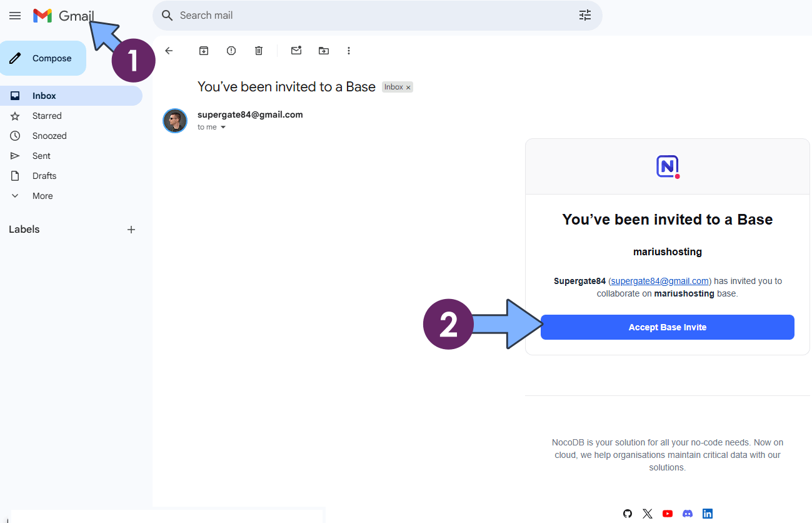Click the Labels section heading
The height and width of the screenshot is (523, 812).
pos(24,230)
